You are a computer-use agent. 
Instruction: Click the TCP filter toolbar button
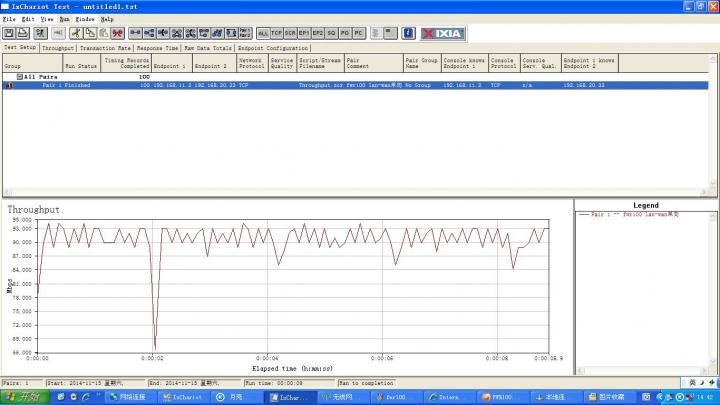click(x=276, y=33)
